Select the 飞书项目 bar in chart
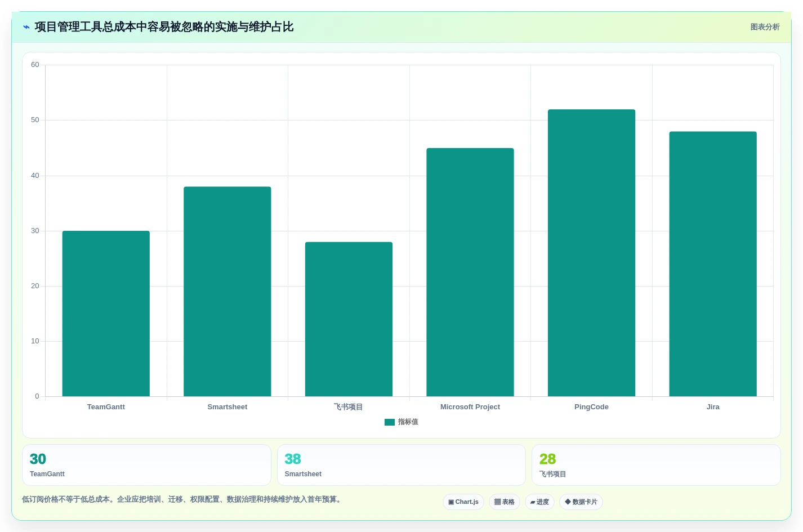The height and width of the screenshot is (532, 803). click(x=349, y=319)
